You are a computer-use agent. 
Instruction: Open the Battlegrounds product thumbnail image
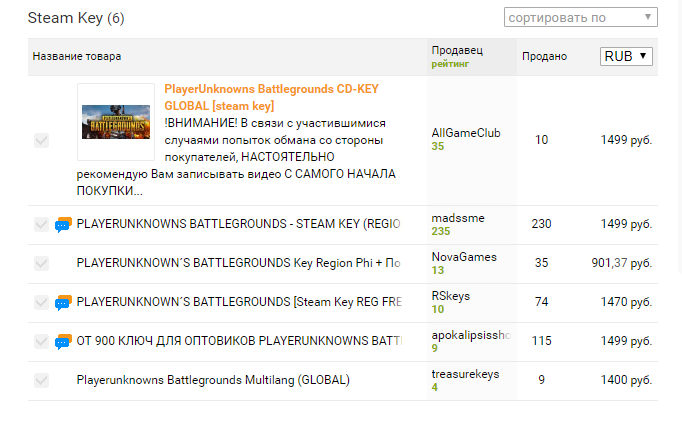click(116, 122)
